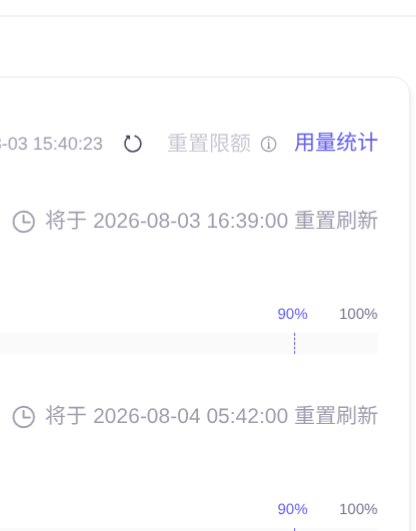Viewport: 416px width, 531px height.
Task: Select the 15:40:23 last-updated timestamp
Action: (68, 144)
